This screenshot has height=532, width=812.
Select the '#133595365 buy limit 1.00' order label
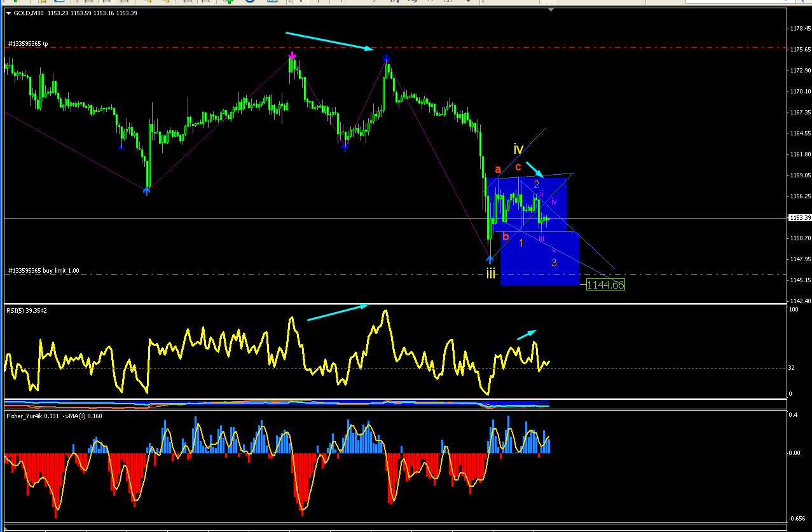[x=44, y=271]
